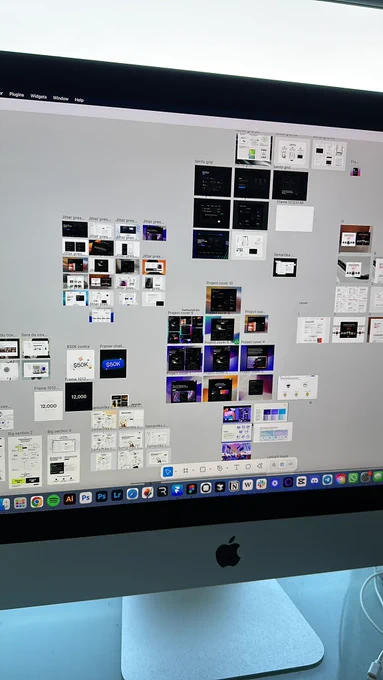Launch the light Photoshop icon in dock
Viewport: 383px width, 680px height.
(85, 498)
